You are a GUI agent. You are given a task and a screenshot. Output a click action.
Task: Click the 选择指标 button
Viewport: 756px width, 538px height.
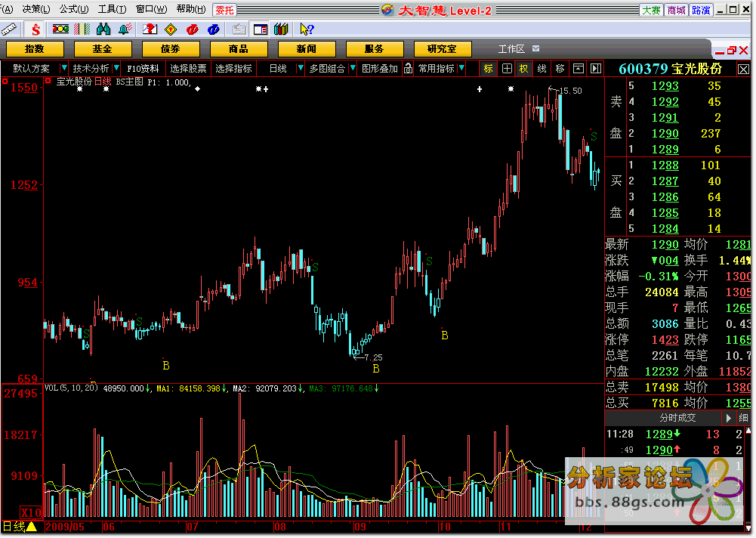tap(234, 69)
